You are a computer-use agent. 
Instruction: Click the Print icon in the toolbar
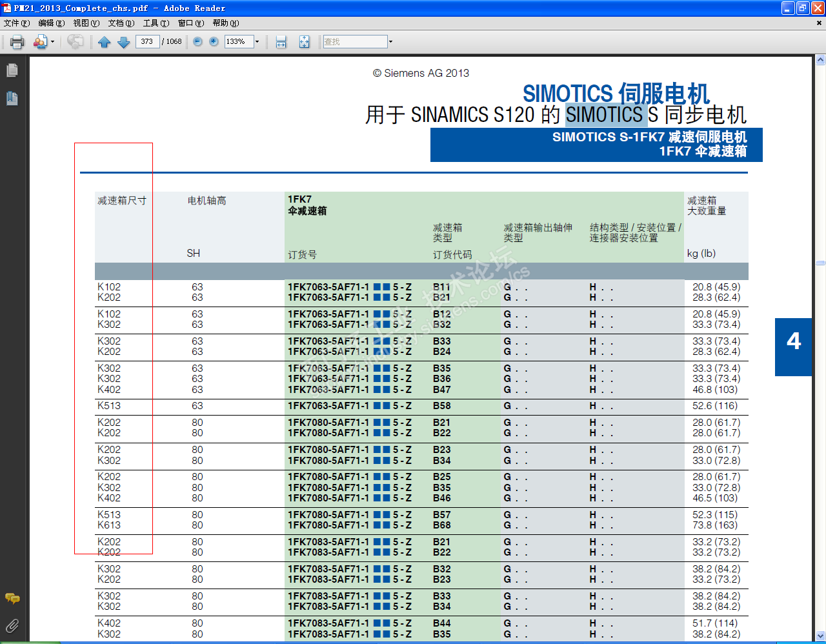click(17, 42)
